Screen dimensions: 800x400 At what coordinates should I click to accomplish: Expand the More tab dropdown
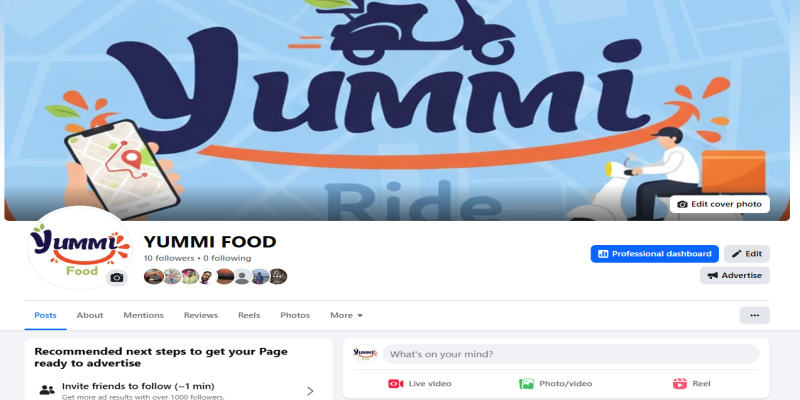point(346,315)
